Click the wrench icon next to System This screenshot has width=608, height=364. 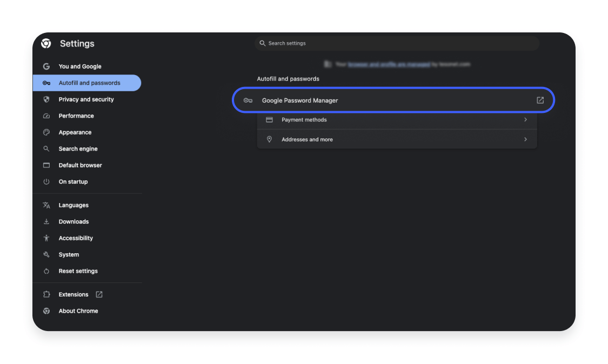(x=47, y=254)
